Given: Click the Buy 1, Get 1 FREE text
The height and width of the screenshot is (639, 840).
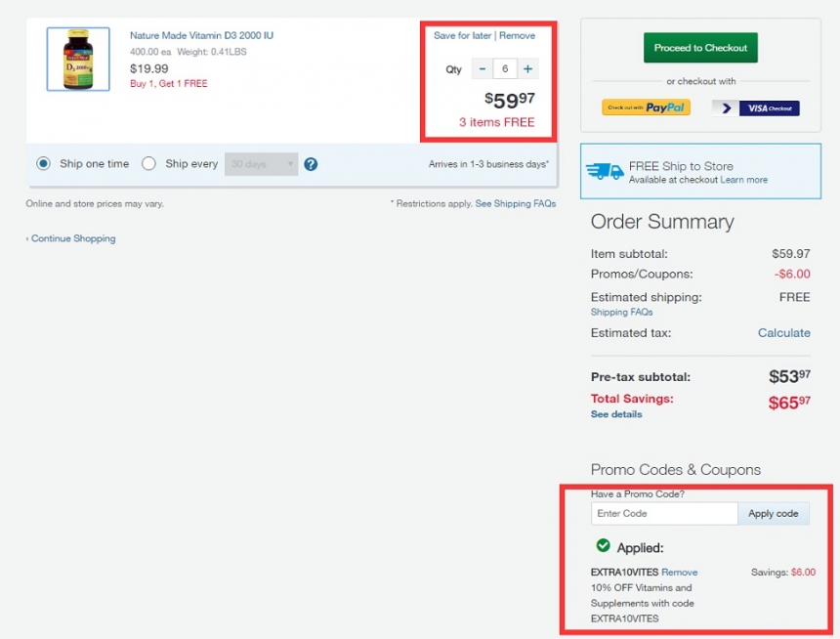Looking at the screenshot, I should 169,84.
